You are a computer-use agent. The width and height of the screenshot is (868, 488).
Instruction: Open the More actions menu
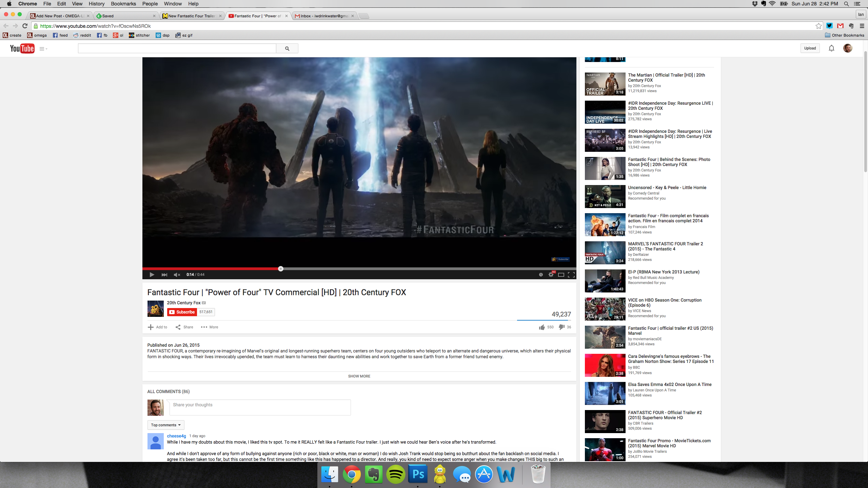[x=209, y=327]
